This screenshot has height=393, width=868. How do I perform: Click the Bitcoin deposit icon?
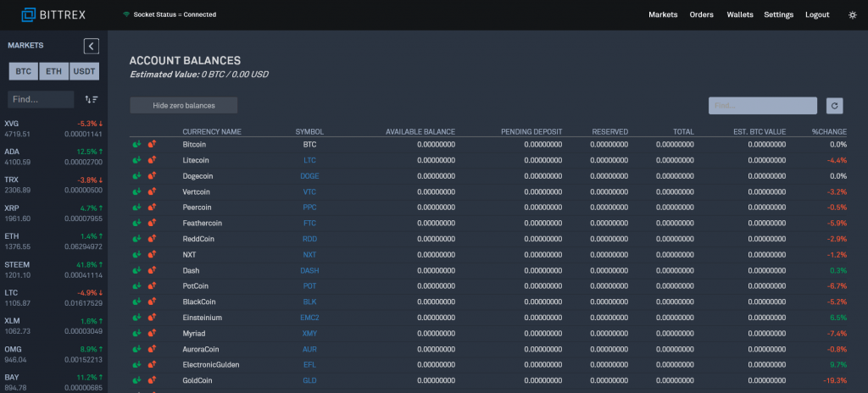click(137, 145)
